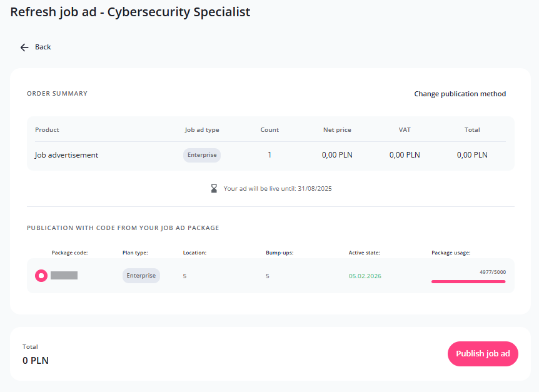Click the green active state date 05.02.2026
Screen dimensions: 539x392
365,276
